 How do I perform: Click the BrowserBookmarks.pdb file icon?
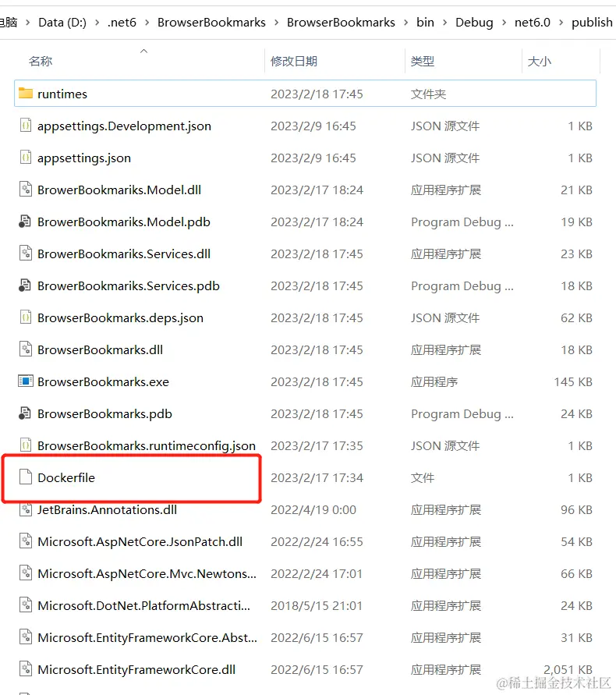(25, 413)
